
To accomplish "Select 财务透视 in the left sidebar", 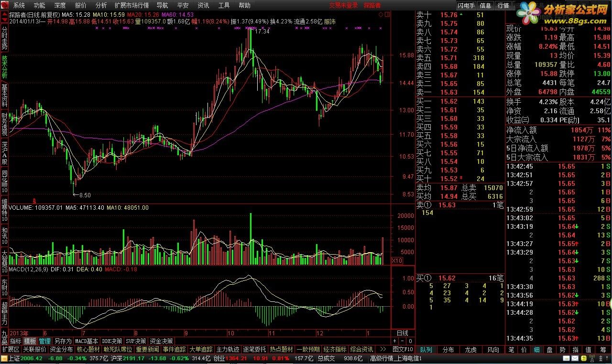I will click(x=4, y=124).
